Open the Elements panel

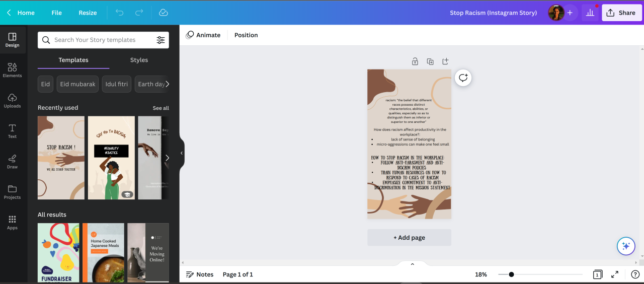point(13,70)
